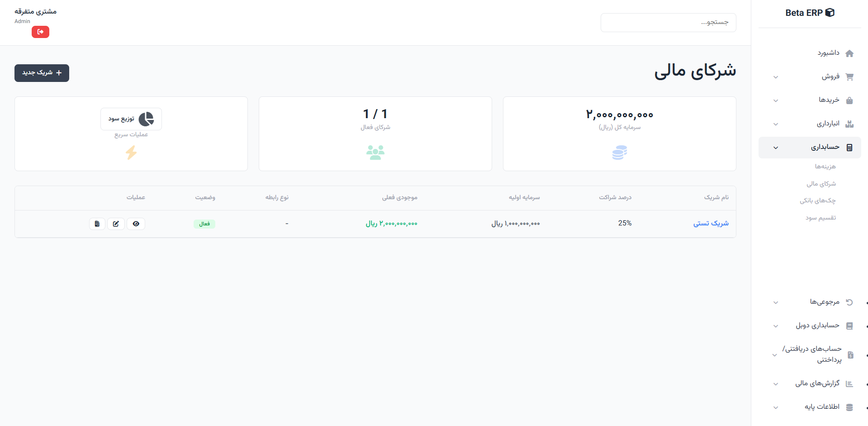This screenshot has width=868, height=426.
Task: Click the chart icon beside گزارش‌های مالی
Action: (x=849, y=384)
